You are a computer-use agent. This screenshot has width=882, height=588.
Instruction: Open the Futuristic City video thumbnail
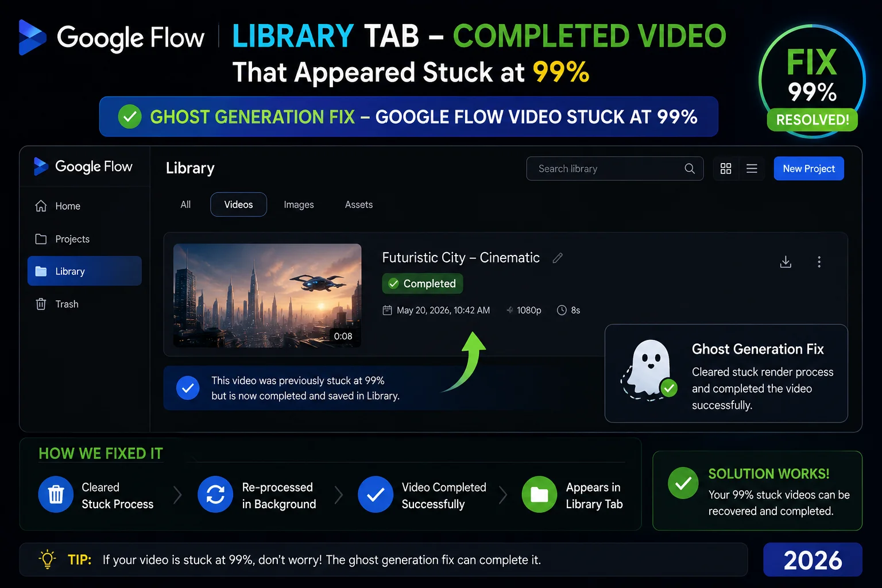tap(267, 295)
